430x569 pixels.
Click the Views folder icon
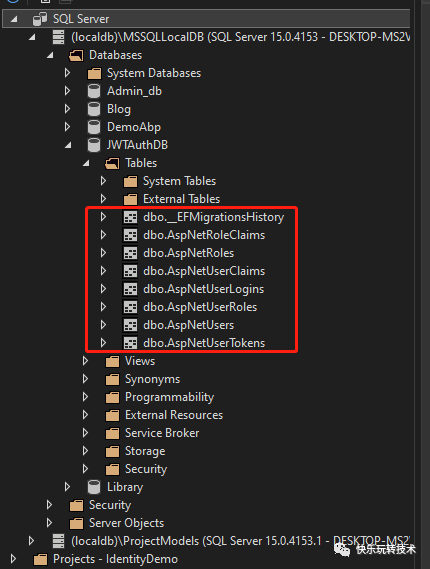(112, 361)
